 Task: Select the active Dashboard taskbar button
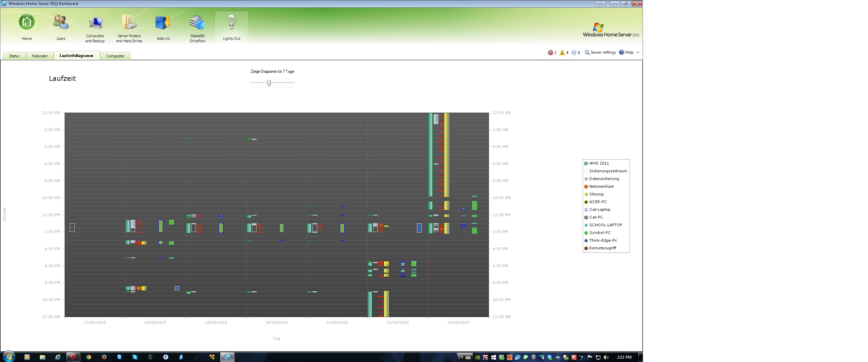coord(227,357)
